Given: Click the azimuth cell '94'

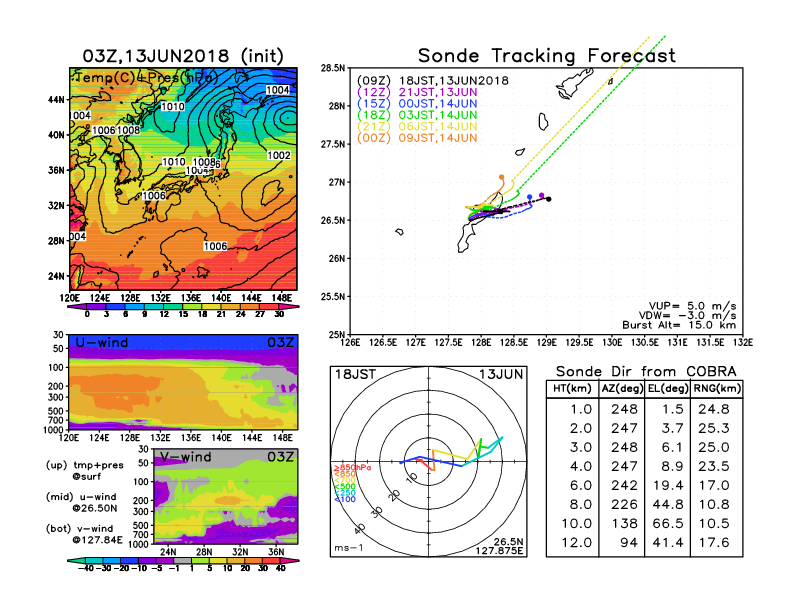Looking at the screenshot, I should (x=629, y=543).
